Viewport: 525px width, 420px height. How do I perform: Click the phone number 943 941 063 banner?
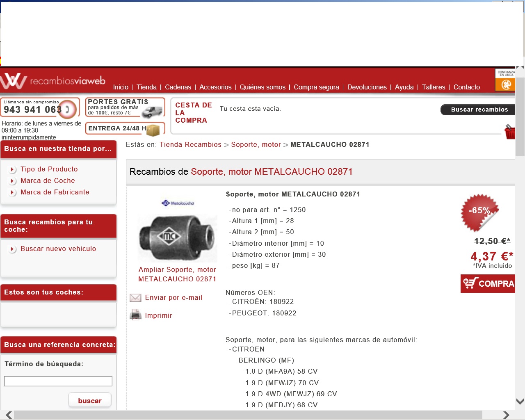pyautogui.click(x=40, y=108)
